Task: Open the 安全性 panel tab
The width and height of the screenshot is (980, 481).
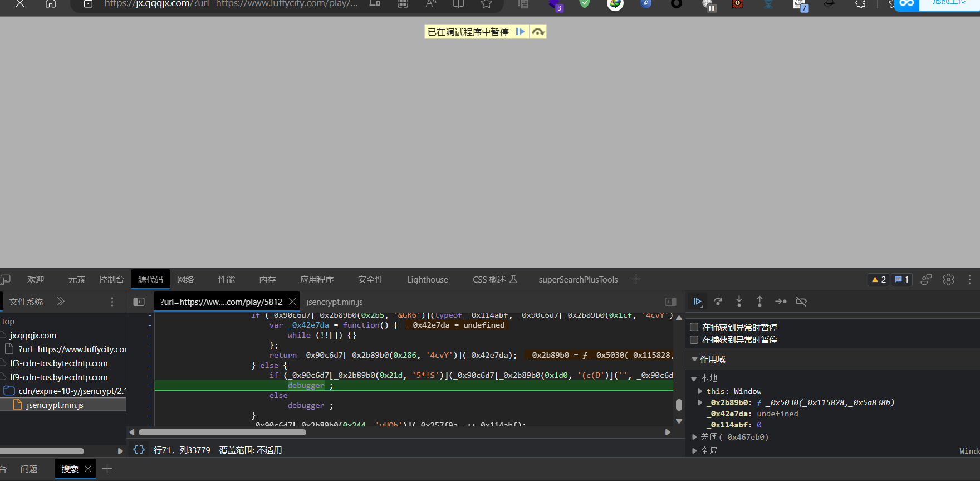Action: [370, 280]
